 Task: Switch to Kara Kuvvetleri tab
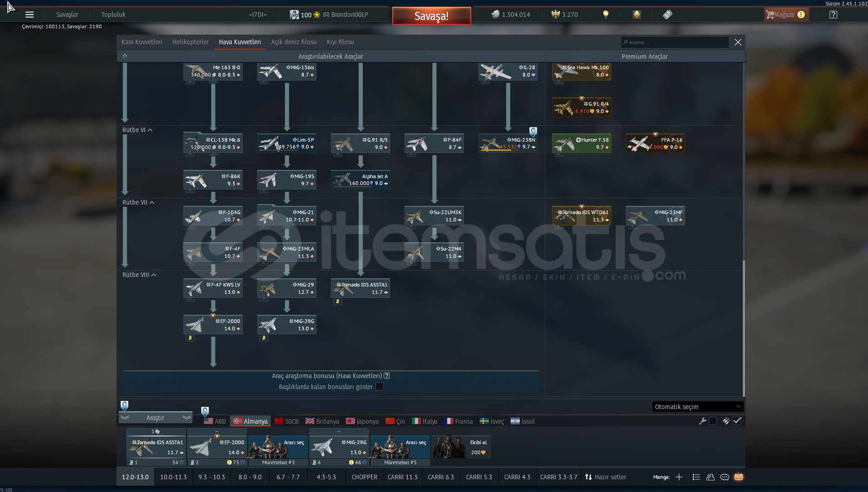click(x=142, y=42)
